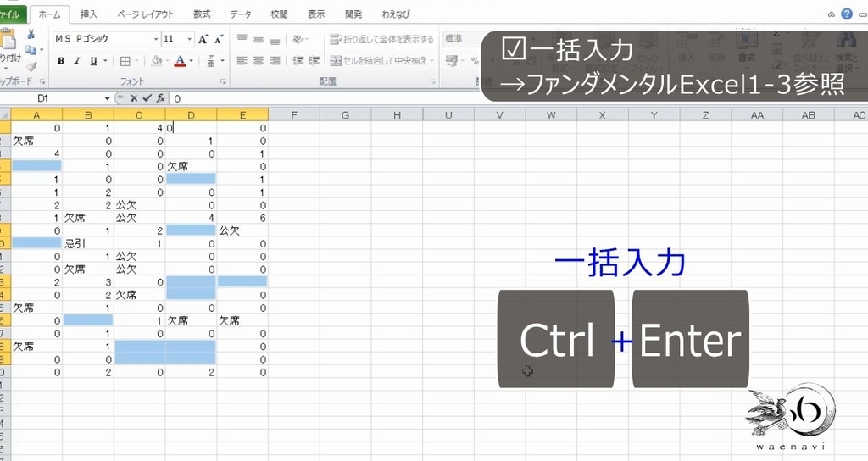Click the percent style icon

tap(475, 60)
